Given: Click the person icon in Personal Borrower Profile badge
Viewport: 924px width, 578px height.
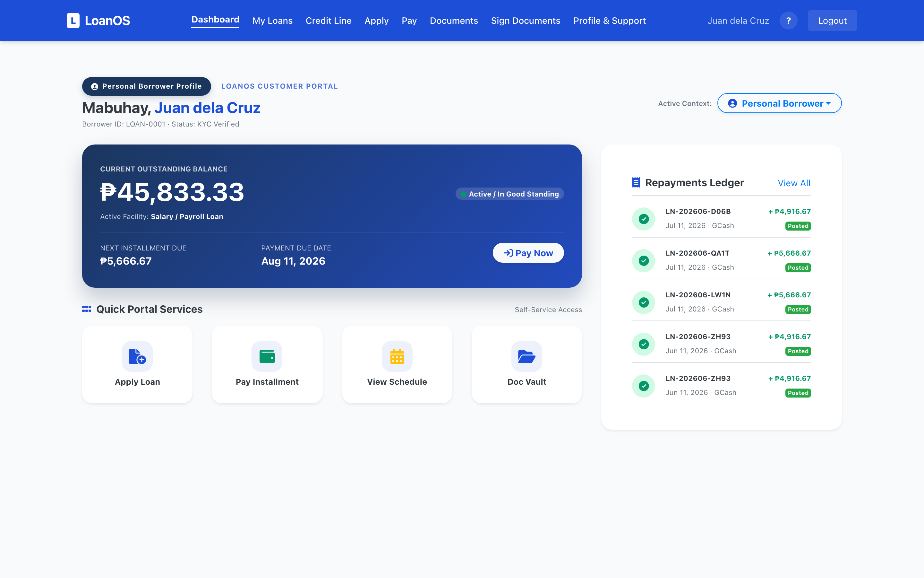Looking at the screenshot, I should [x=95, y=86].
